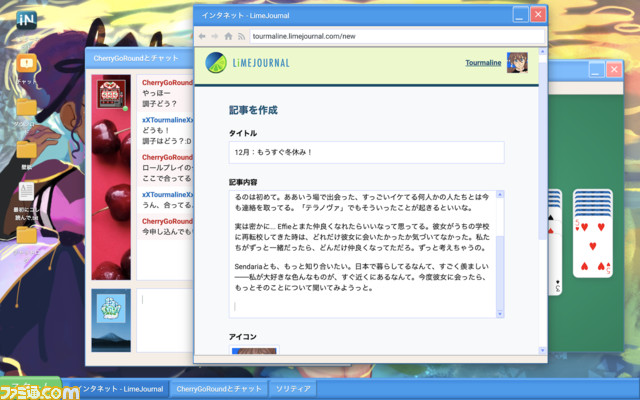Click the Tourmaline username link

pos(484,63)
